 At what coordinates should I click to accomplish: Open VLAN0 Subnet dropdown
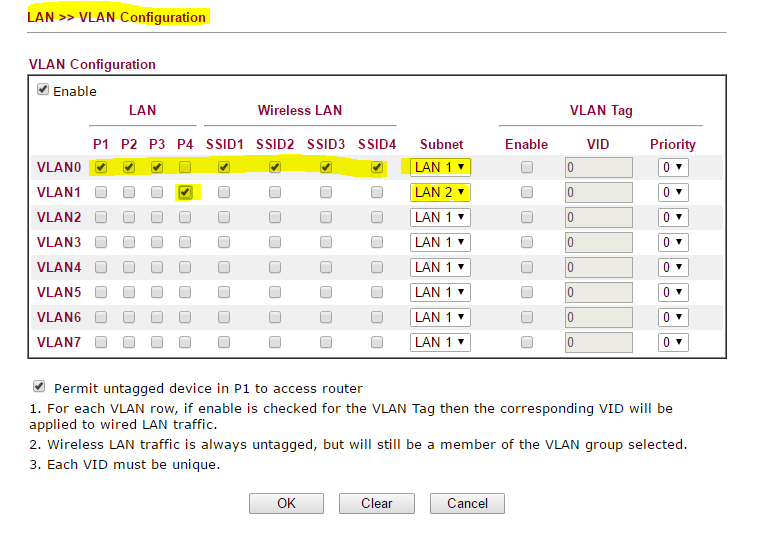[441, 167]
